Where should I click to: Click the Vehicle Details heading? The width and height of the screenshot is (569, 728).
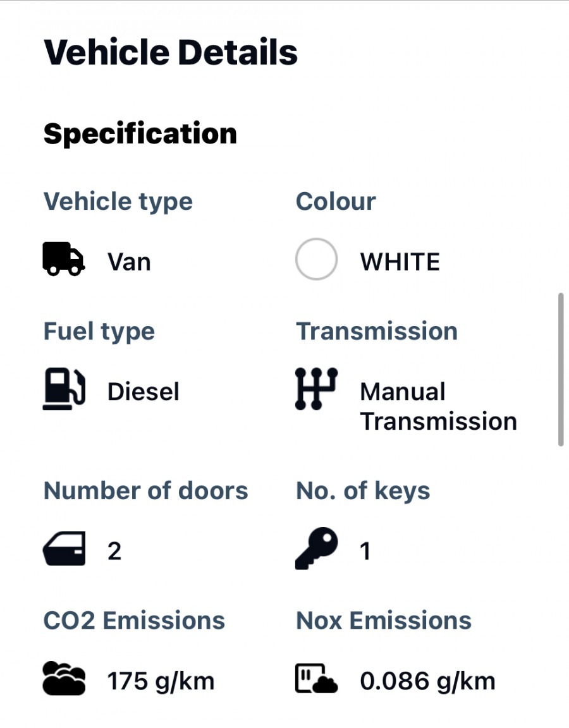(x=171, y=52)
